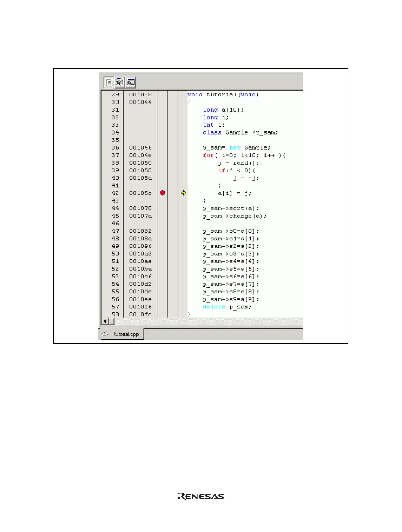The image size is (402, 532).
Task: Click the horizontal scrollbar left arrow
Action: click(105, 321)
